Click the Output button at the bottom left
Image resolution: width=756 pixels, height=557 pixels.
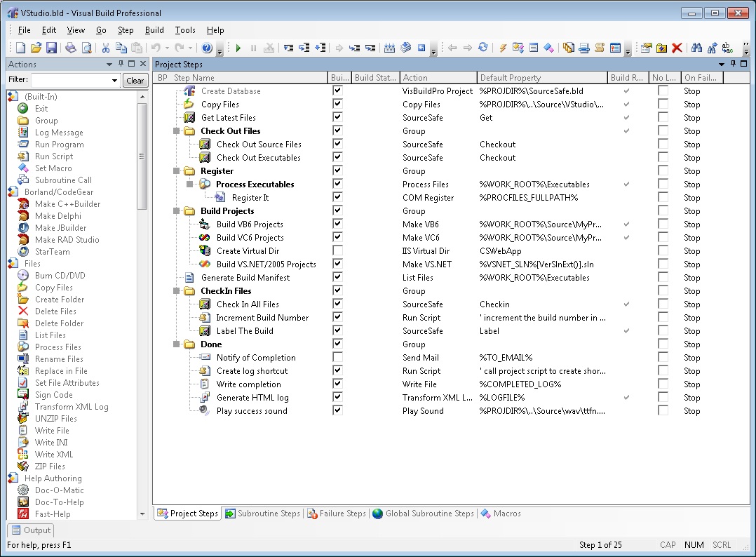point(29,530)
